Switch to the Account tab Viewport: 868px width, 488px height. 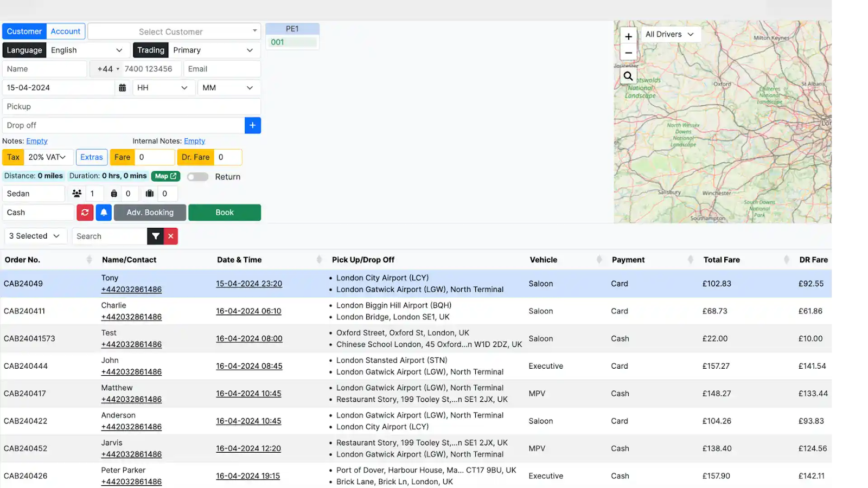click(x=66, y=31)
